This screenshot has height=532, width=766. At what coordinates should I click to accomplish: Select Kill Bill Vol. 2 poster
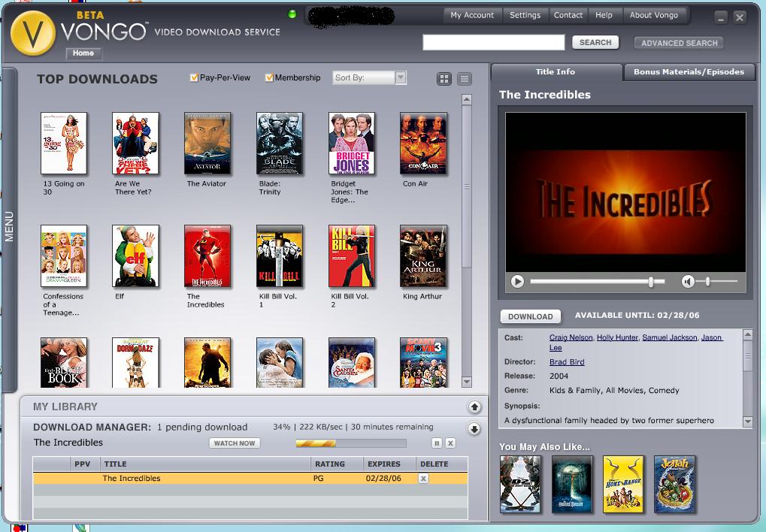[352, 256]
